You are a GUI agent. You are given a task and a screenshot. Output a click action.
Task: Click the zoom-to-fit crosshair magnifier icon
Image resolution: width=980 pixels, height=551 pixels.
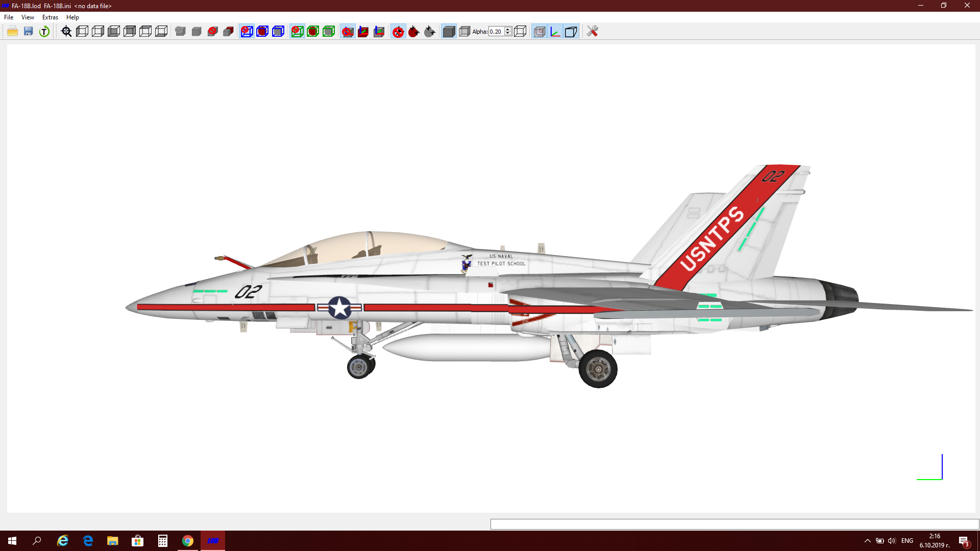66,32
